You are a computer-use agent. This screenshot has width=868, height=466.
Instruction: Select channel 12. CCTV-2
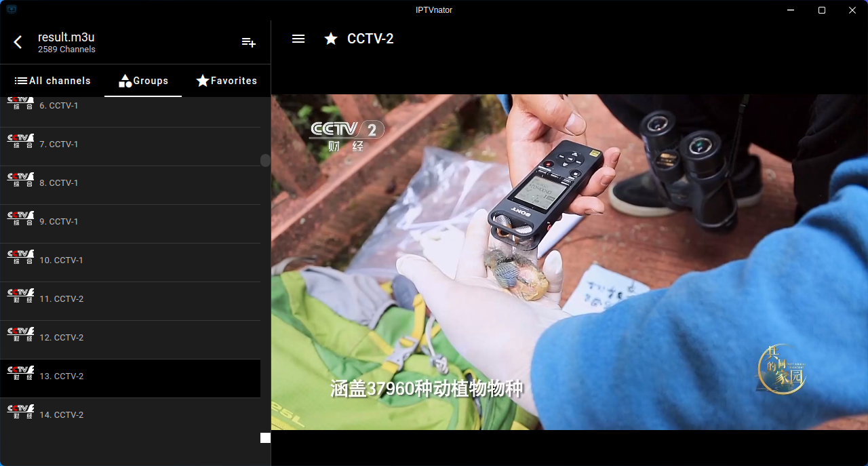point(130,340)
